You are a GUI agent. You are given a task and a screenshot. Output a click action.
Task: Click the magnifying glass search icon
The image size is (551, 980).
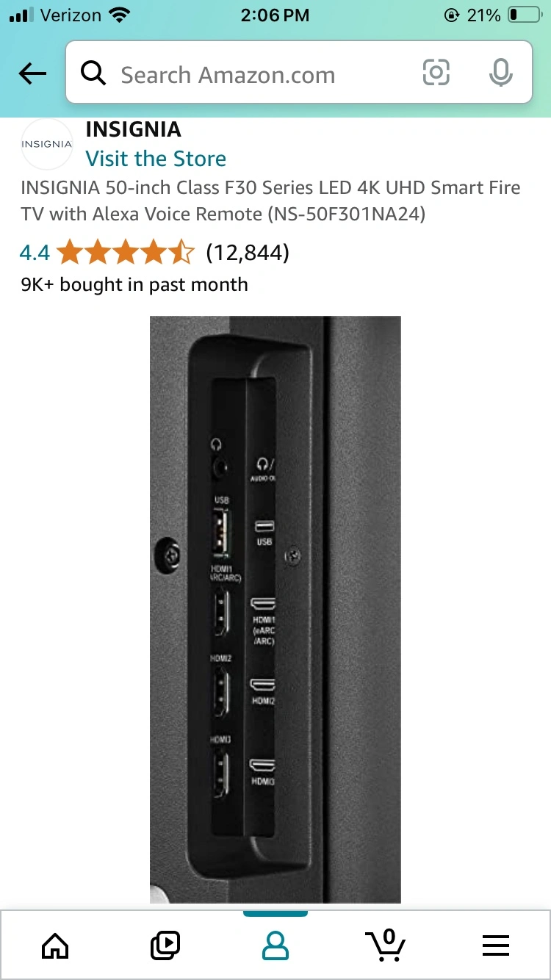pos(93,73)
